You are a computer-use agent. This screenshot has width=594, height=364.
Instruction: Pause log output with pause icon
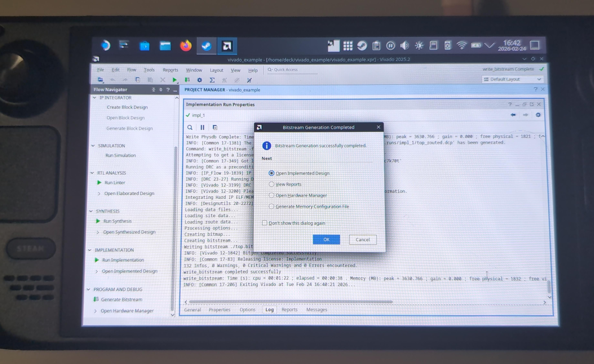(202, 127)
